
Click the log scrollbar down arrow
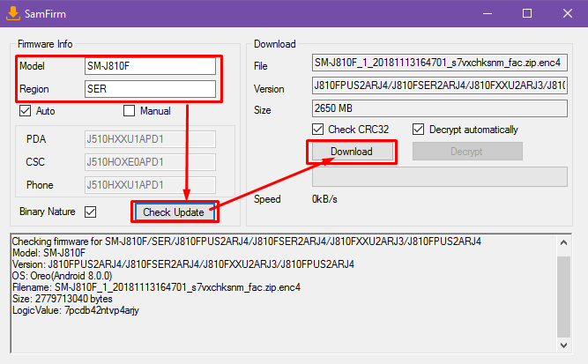pyautogui.click(x=563, y=345)
